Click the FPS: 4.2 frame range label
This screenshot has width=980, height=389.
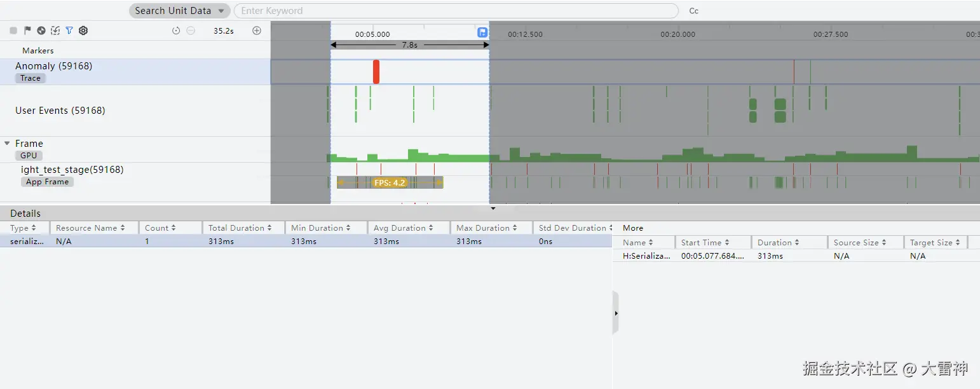(390, 182)
